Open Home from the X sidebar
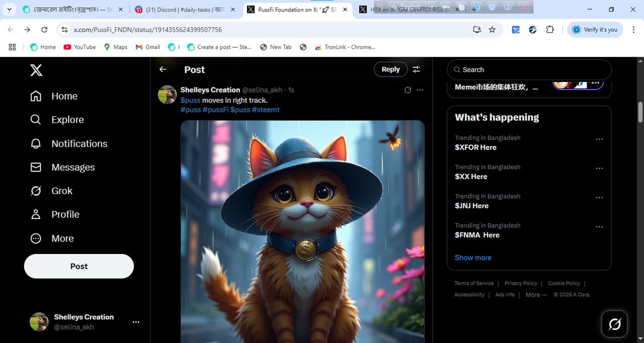The image size is (644, 343). tap(54, 96)
